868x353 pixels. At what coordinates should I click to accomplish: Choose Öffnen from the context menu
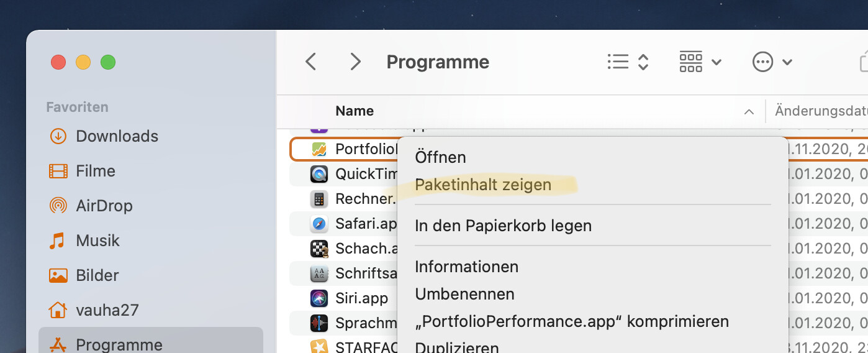[440, 157]
